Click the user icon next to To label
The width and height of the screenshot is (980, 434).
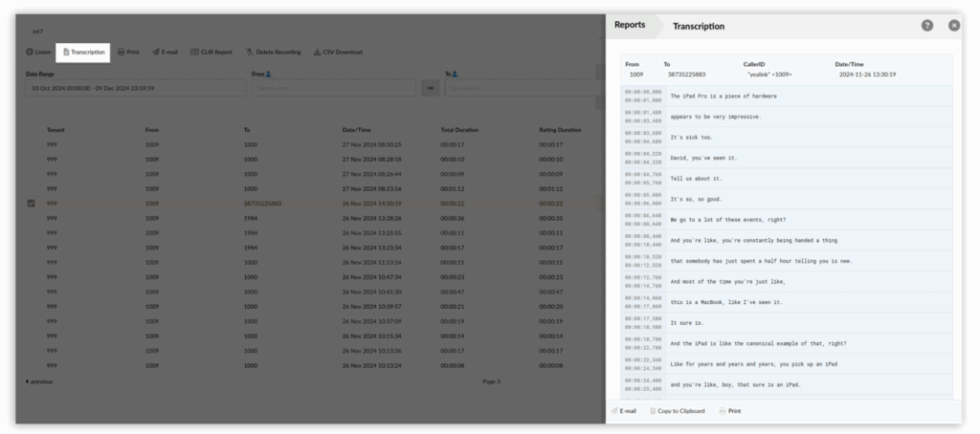[x=455, y=75]
